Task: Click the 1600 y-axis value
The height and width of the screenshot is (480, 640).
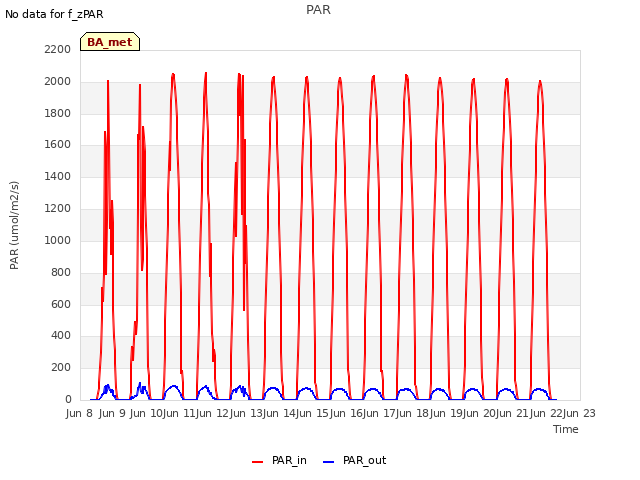Action: click(x=58, y=144)
